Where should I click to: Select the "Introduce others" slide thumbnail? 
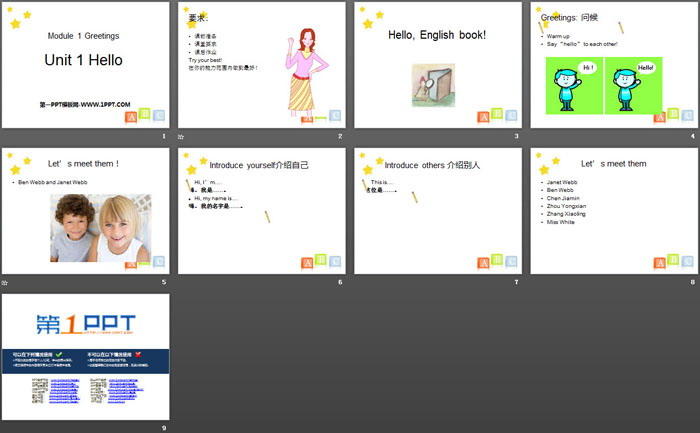pos(438,211)
